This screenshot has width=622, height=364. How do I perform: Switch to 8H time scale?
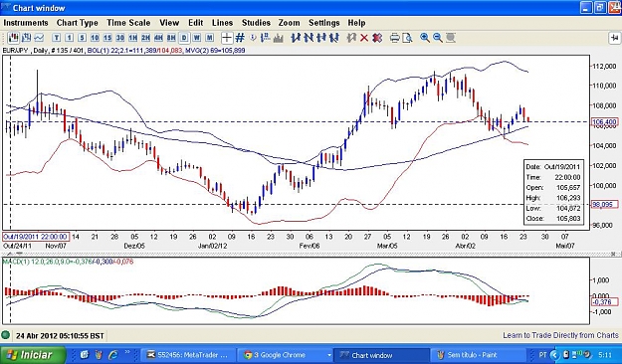[171, 38]
